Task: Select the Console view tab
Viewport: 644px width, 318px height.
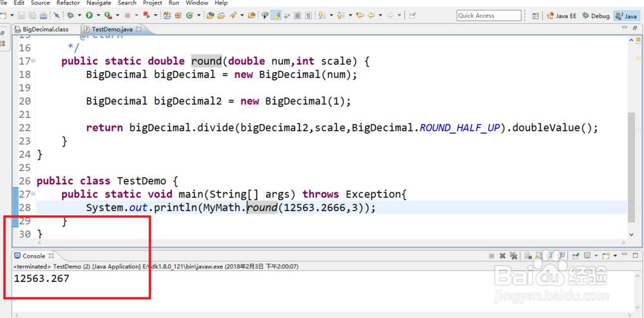Action: pos(33,256)
